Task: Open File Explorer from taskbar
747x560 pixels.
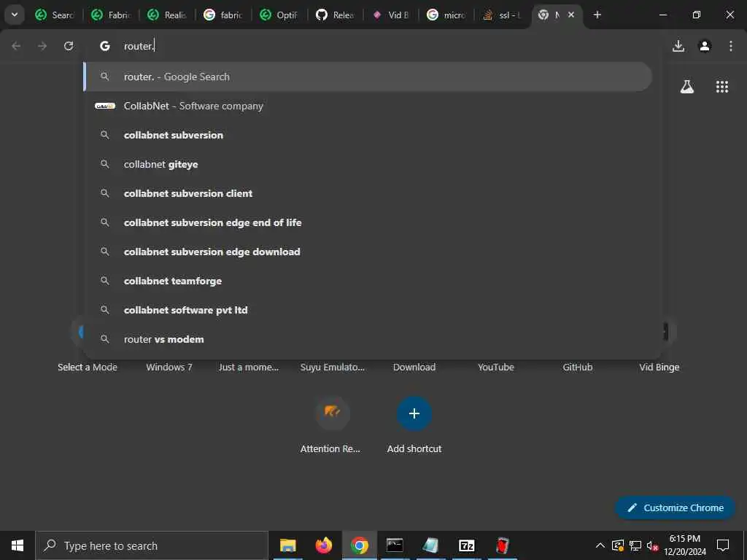Action: pos(287,545)
